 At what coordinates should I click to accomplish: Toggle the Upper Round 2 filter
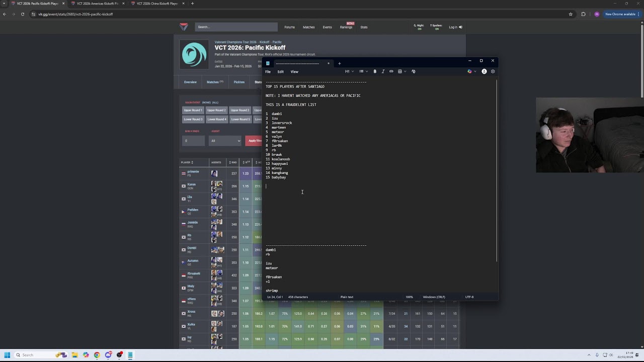point(216,110)
